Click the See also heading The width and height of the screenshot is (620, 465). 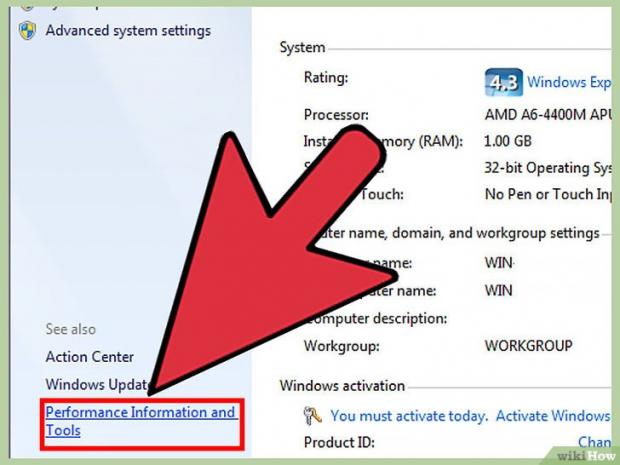(x=71, y=329)
